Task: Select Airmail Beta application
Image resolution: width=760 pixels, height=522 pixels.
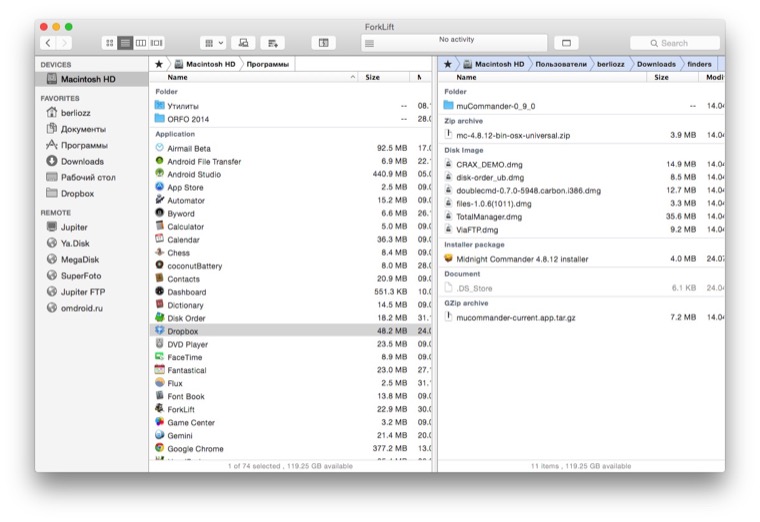Action: point(290,148)
